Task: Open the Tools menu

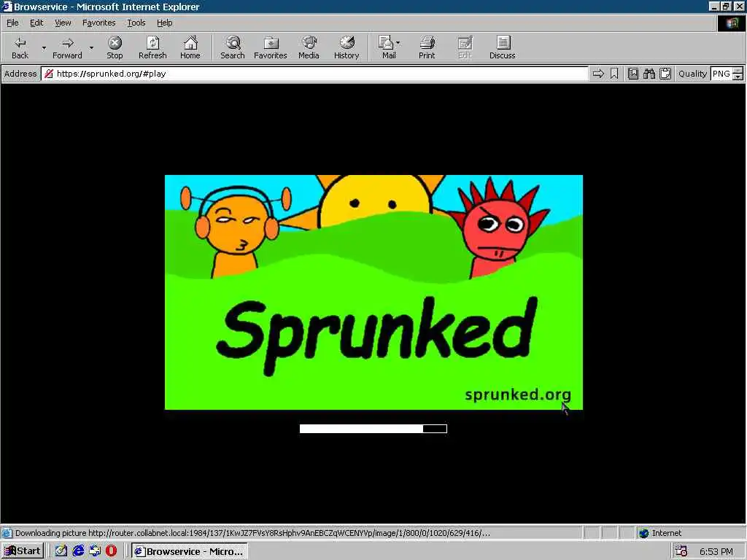Action: point(136,23)
